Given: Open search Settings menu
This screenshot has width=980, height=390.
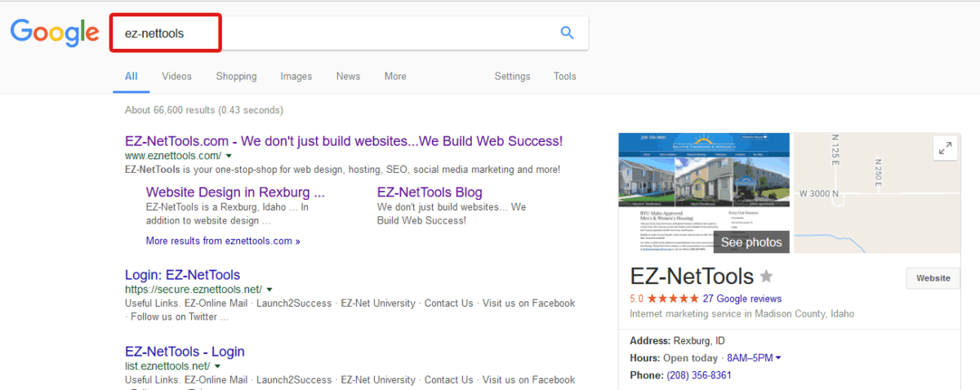Looking at the screenshot, I should click(x=512, y=77).
